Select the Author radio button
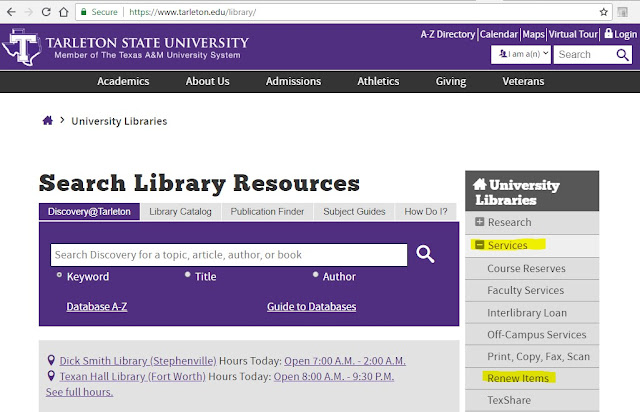The height and width of the screenshot is (412, 640). point(316,275)
